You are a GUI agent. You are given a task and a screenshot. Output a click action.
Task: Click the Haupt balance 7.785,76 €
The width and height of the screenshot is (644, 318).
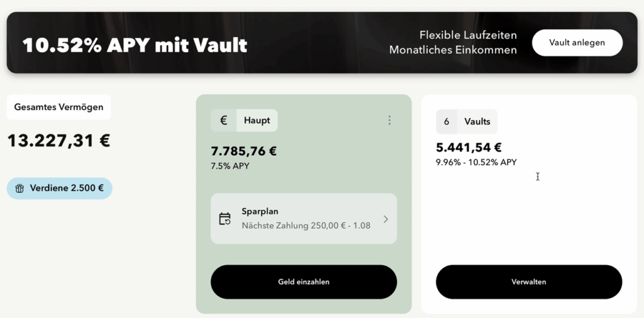point(243,151)
